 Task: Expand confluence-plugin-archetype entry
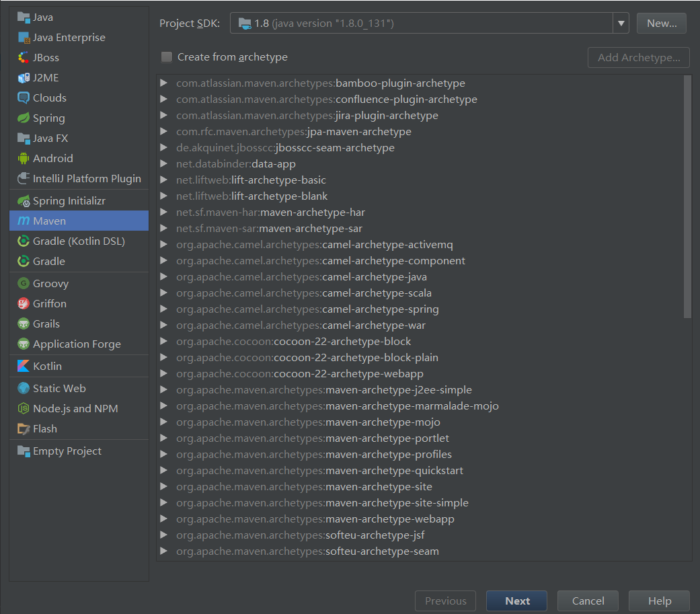pyautogui.click(x=164, y=99)
